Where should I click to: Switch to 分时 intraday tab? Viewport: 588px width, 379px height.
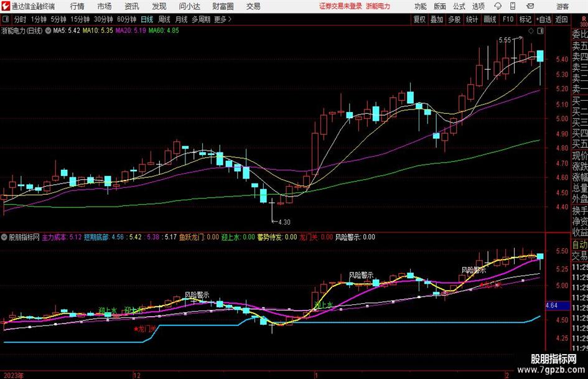21,19
